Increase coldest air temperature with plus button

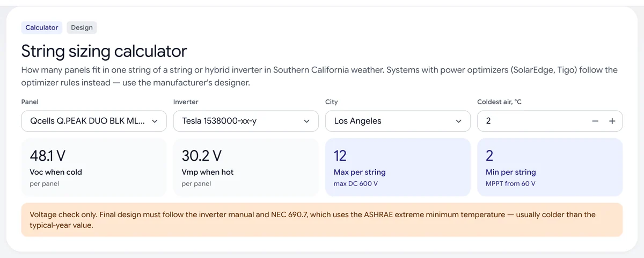(612, 121)
